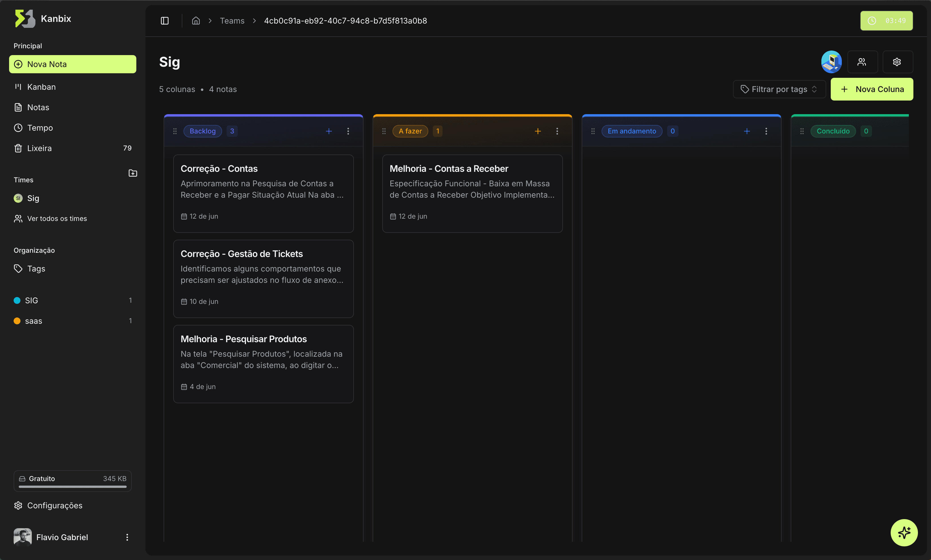Image resolution: width=931 pixels, height=560 pixels.
Task: Open the timer 03:49 widget
Action: click(886, 21)
